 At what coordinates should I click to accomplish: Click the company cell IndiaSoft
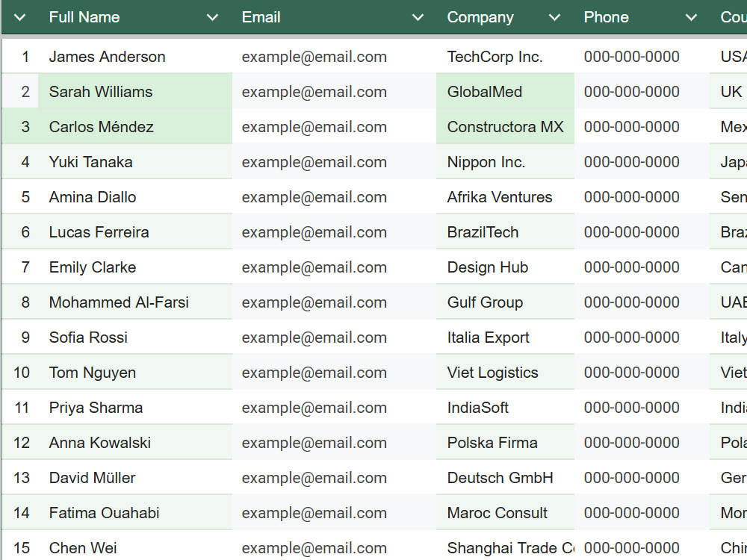506,407
